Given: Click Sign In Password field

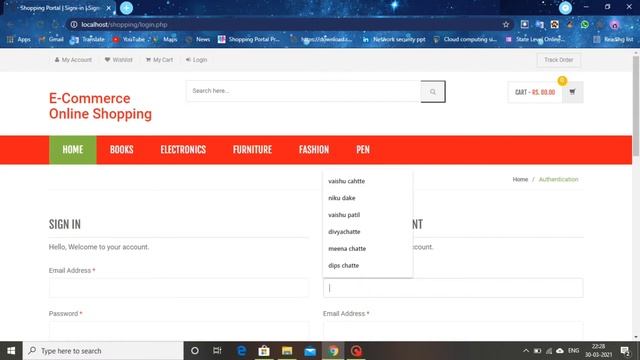Looking at the screenshot, I should 179,331.
